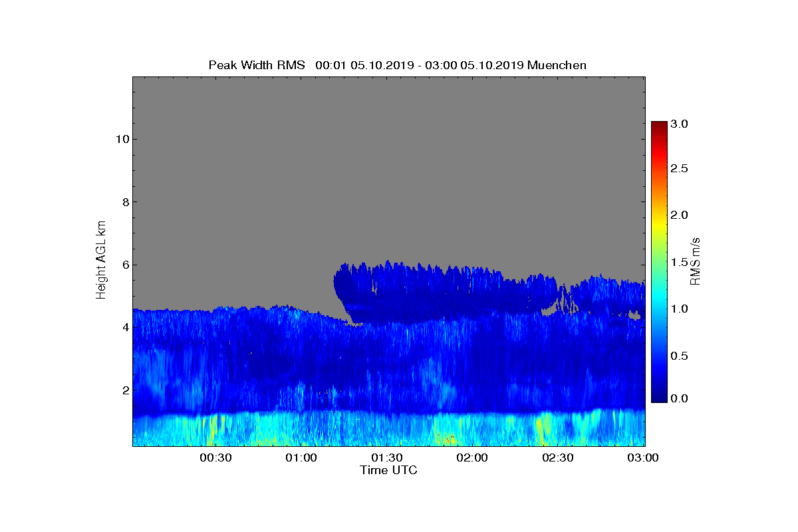Image resolution: width=798 pixels, height=532 pixels.
Task: Click the colorbar value 0.0
Action: coord(680,398)
